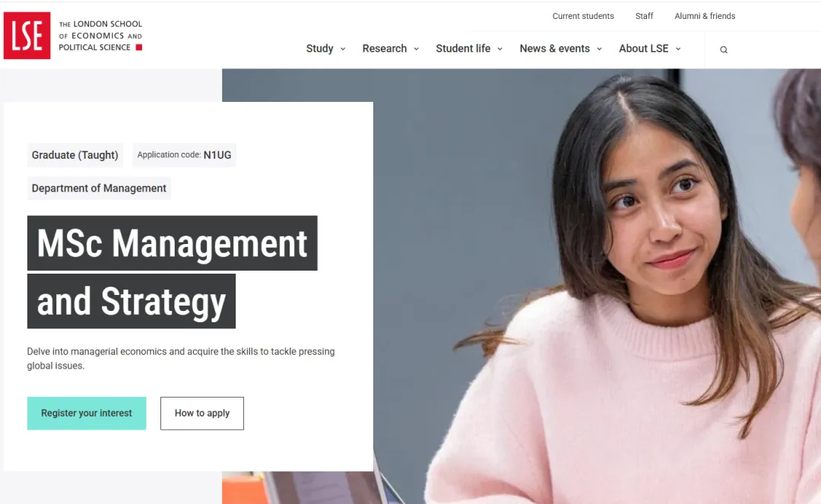This screenshot has height=504, width=821.
Task: Open the Department of Management tag
Action: 99,189
